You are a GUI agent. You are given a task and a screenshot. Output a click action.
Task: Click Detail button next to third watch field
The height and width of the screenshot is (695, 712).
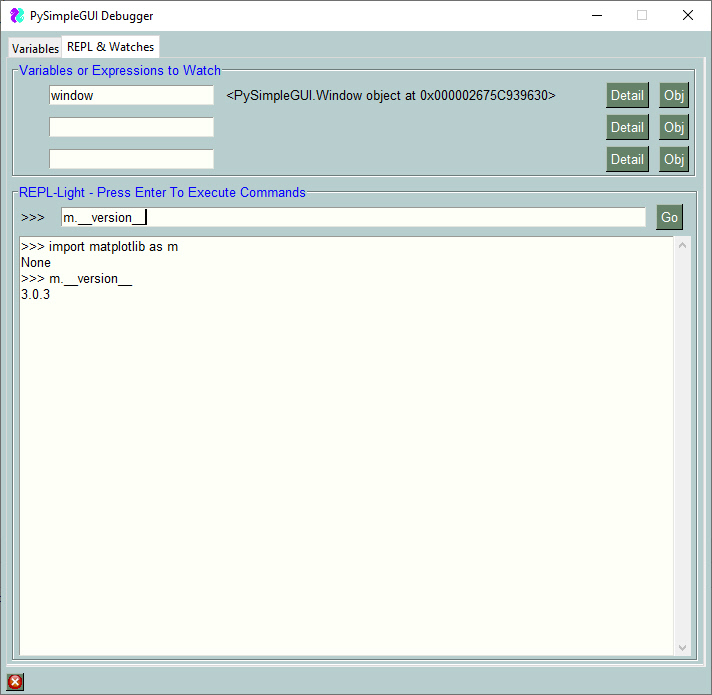click(x=627, y=159)
